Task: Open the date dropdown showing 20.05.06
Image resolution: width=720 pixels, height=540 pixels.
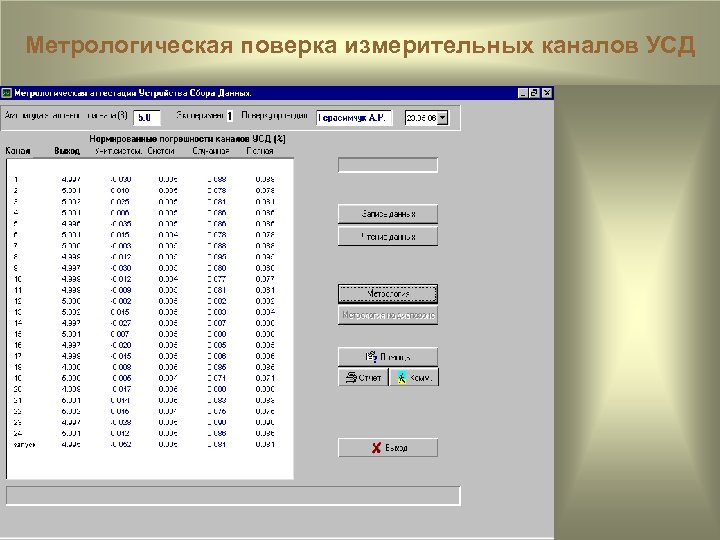Action: (442, 118)
